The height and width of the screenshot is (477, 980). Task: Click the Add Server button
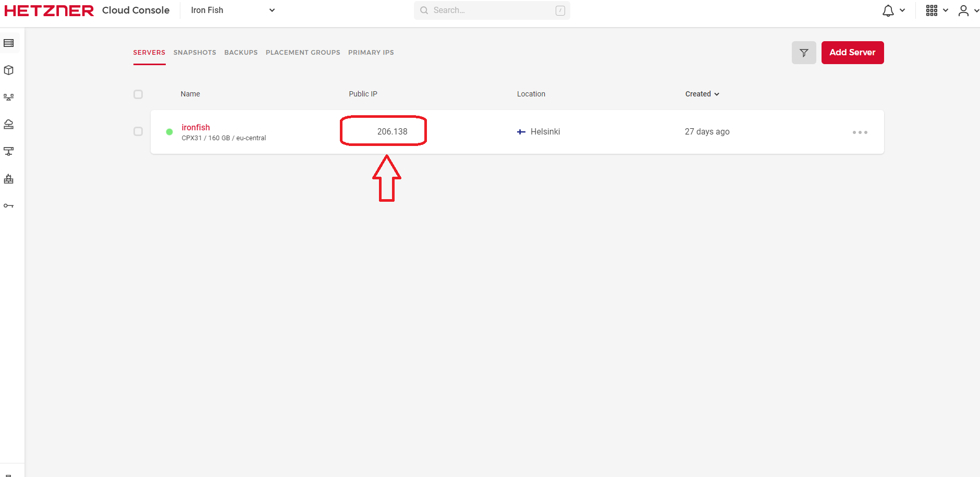click(x=852, y=53)
